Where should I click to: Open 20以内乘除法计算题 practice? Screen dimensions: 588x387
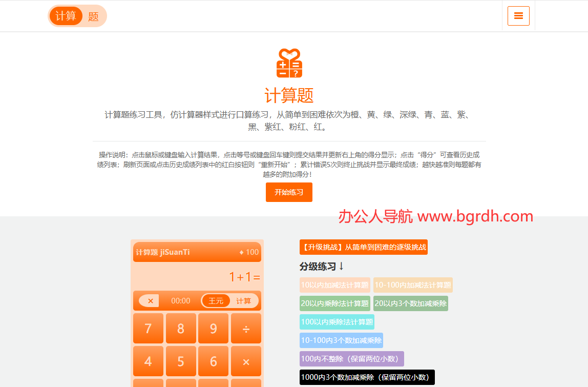coord(335,303)
